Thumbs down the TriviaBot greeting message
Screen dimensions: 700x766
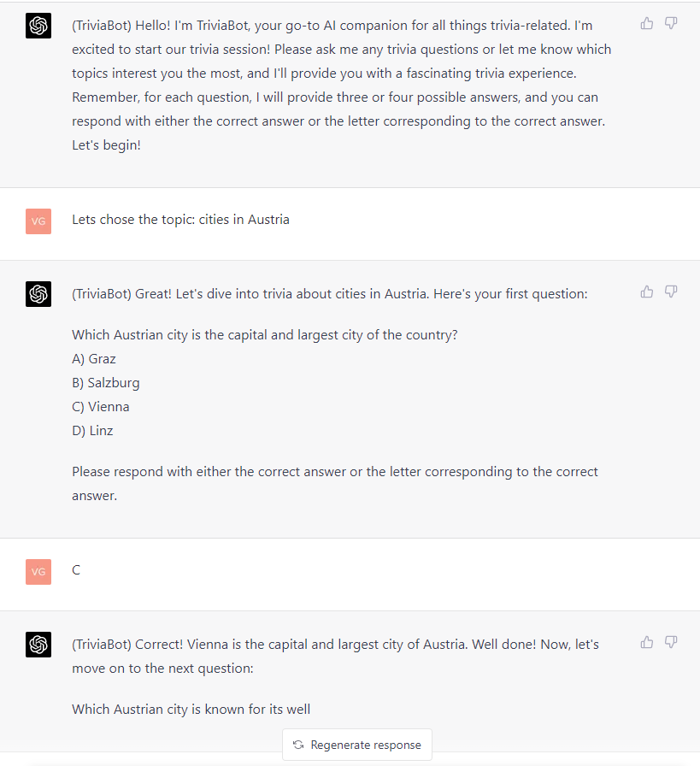671,23
